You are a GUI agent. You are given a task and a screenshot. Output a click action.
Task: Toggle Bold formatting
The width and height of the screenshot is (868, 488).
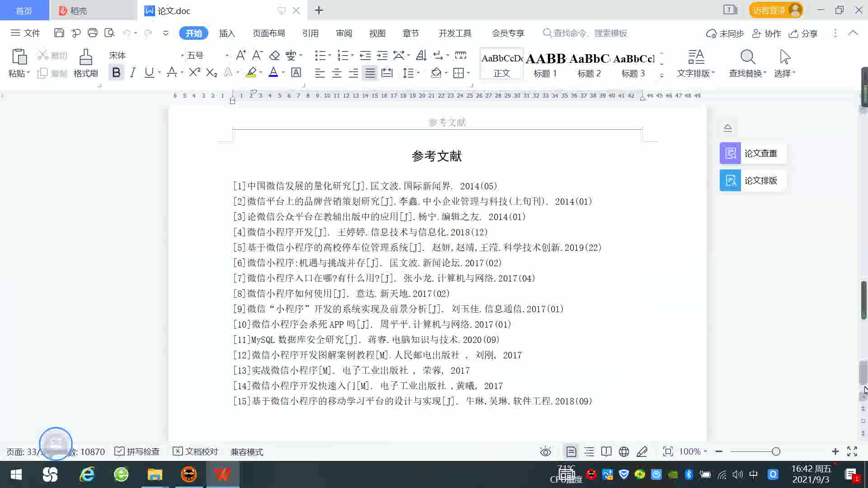pos(116,72)
